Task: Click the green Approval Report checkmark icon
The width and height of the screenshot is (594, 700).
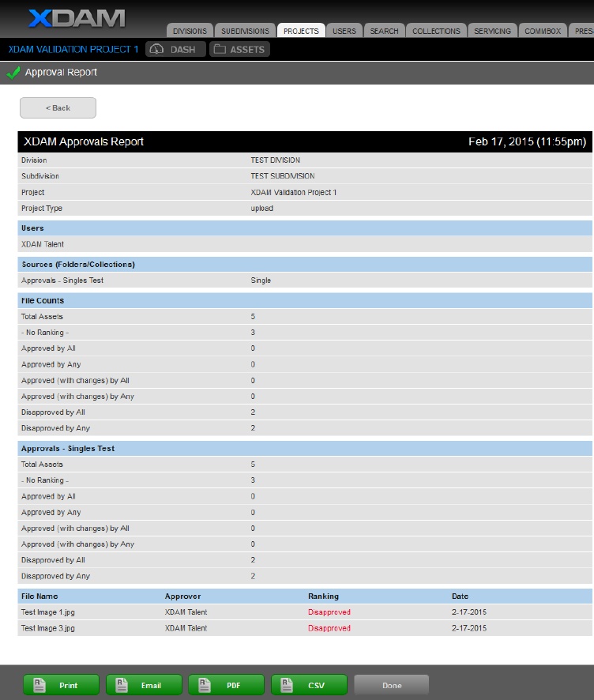Action: click(x=13, y=73)
